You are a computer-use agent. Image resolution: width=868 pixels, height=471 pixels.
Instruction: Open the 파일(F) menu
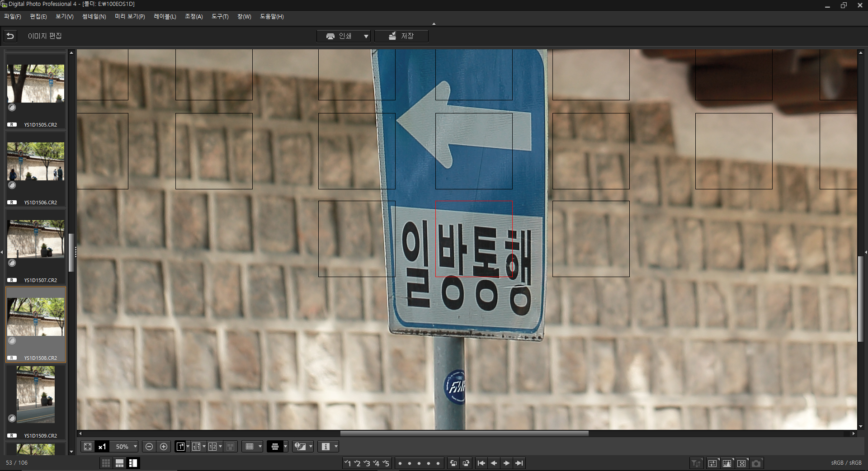point(13,17)
